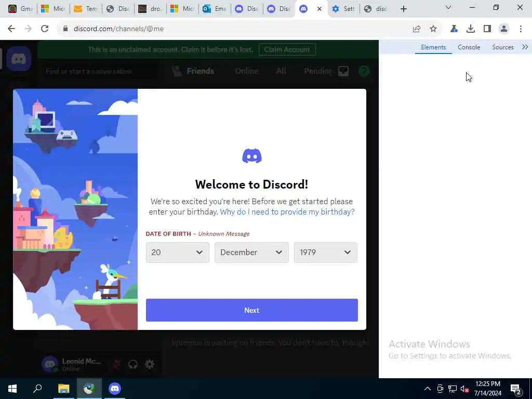Viewport: 532px width, 399px height.
Task: Open the muted volume tray icon
Action: [x=464, y=389]
